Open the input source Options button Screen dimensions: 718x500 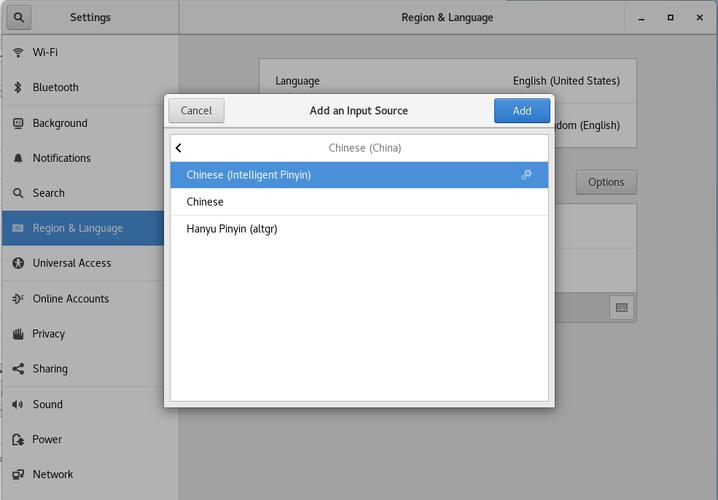pos(606,182)
